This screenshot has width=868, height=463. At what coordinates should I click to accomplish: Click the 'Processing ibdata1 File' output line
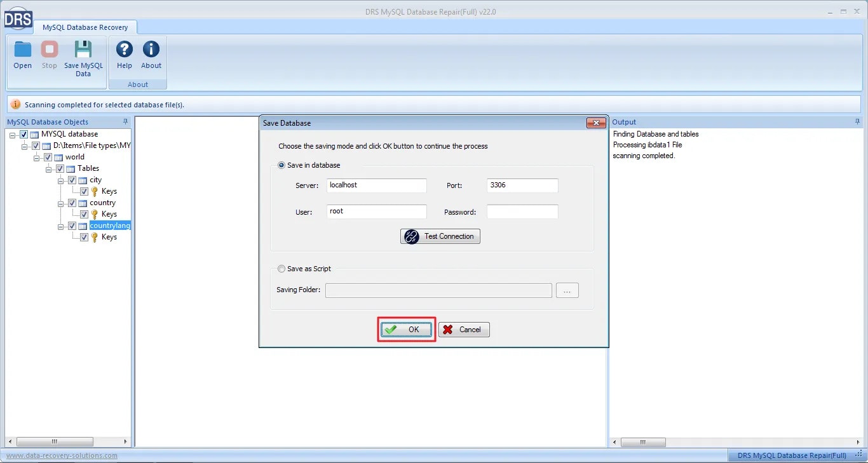click(x=648, y=145)
